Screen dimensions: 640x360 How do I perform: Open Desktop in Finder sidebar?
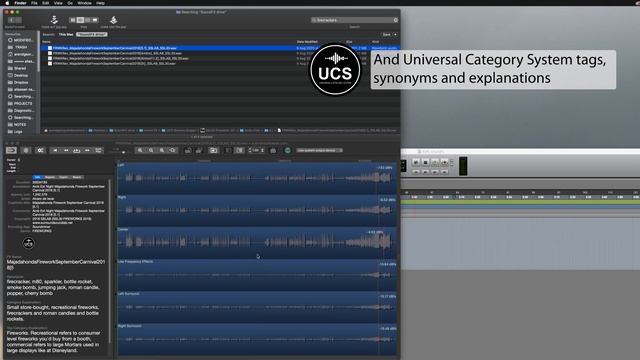point(21,76)
